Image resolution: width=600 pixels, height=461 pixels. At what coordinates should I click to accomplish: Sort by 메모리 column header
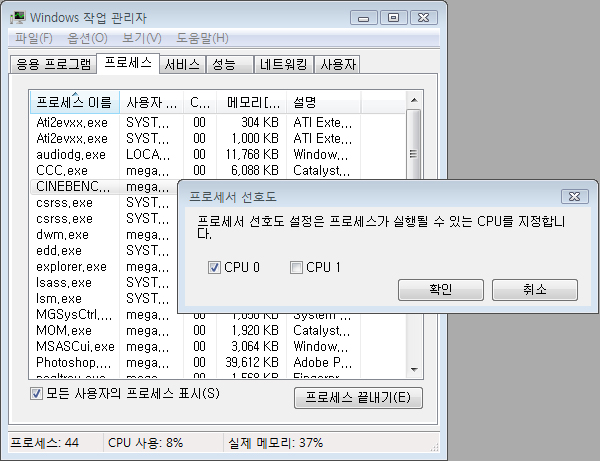251,102
